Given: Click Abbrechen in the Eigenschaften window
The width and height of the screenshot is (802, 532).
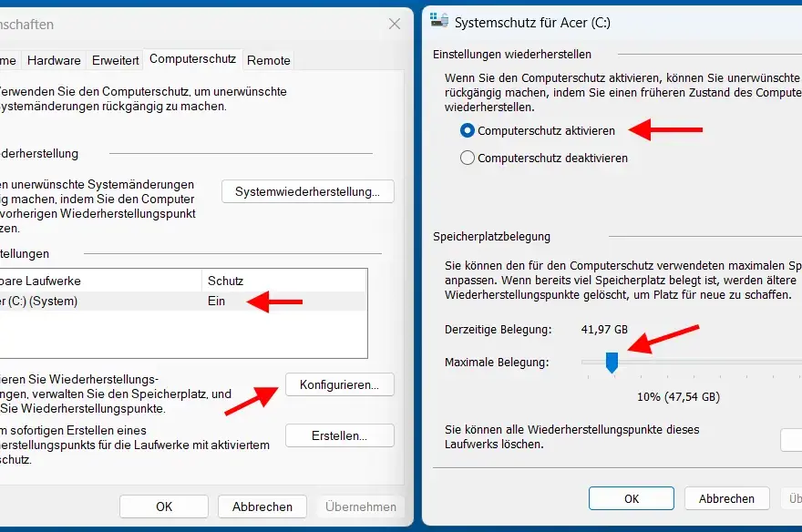Looking at the screenshot, I should pos(262,506).
